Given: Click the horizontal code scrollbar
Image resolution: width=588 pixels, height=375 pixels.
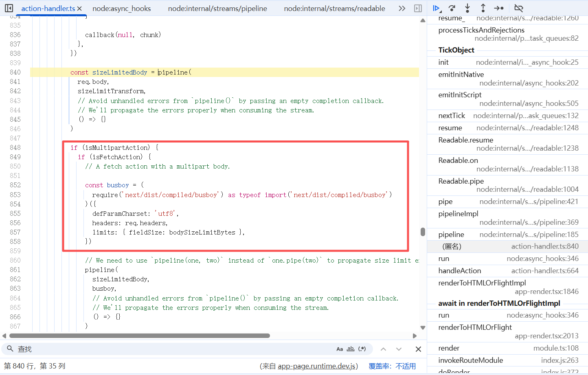Looking at the screenshot, I should point(139,336).
